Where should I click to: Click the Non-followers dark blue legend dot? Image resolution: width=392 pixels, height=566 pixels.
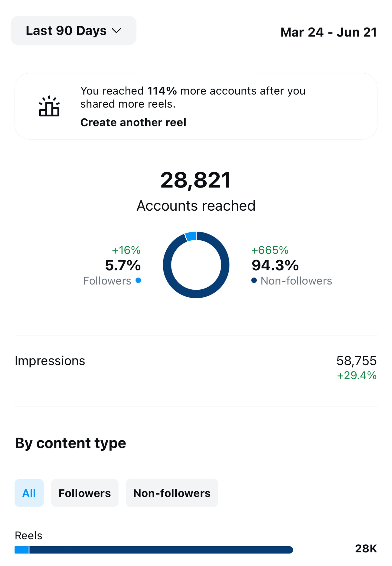(x=254, y=280)
